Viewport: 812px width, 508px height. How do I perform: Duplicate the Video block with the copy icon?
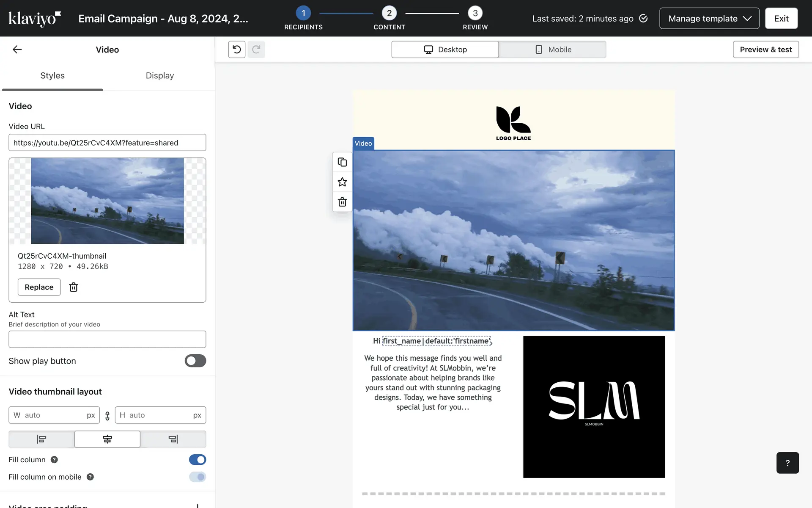click(342, 162)
